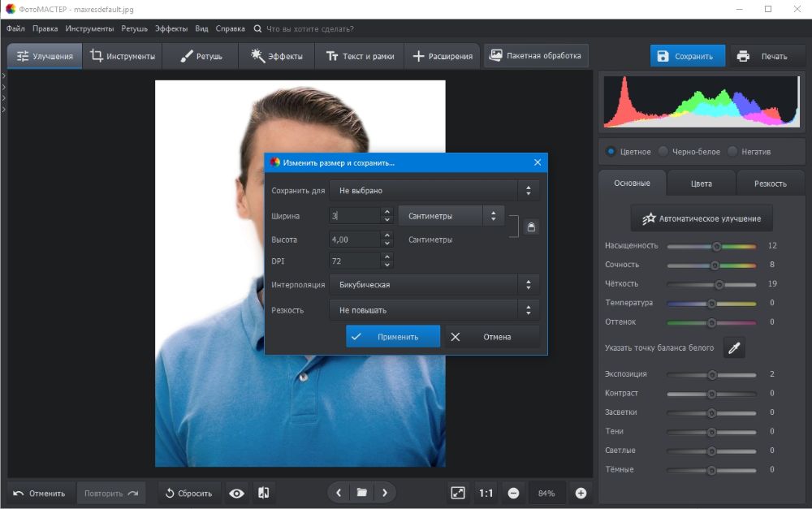Toggle the eye preview original icon
Viewport: 812px width, 509px height.
pos(236,493)
